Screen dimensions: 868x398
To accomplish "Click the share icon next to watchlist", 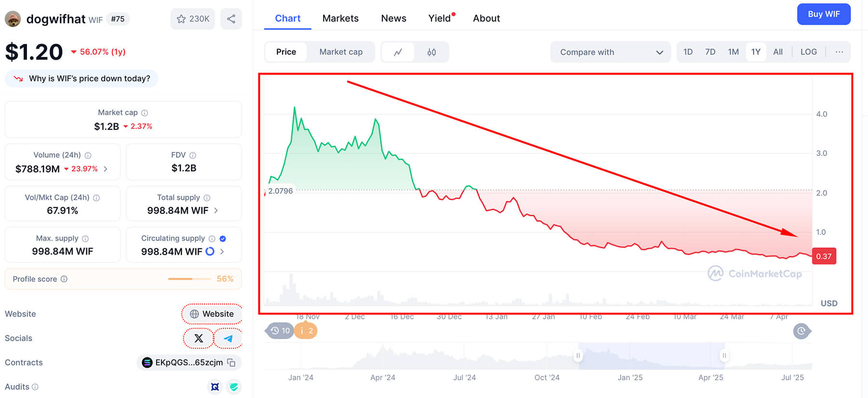I will point(231,19).
